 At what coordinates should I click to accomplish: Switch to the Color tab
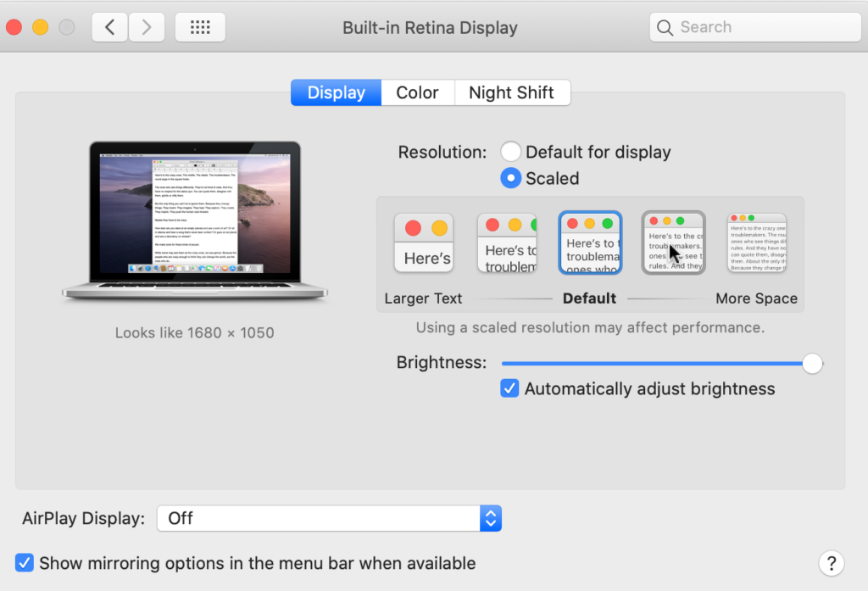coord(417,92)
